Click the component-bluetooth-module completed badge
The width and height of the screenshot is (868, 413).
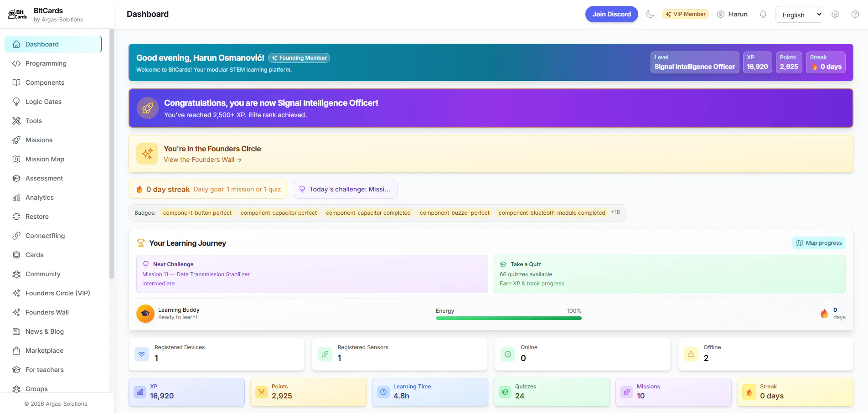(552, 213)
